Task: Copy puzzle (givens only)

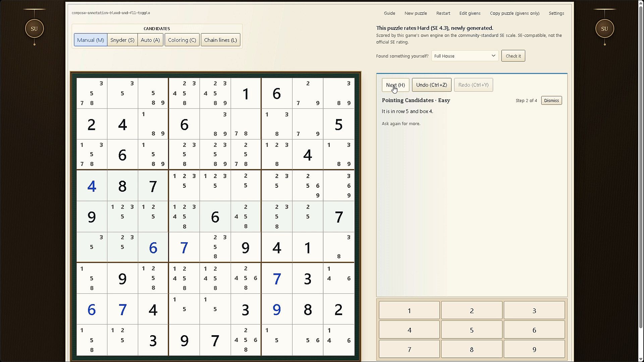Action: point(515,13)
